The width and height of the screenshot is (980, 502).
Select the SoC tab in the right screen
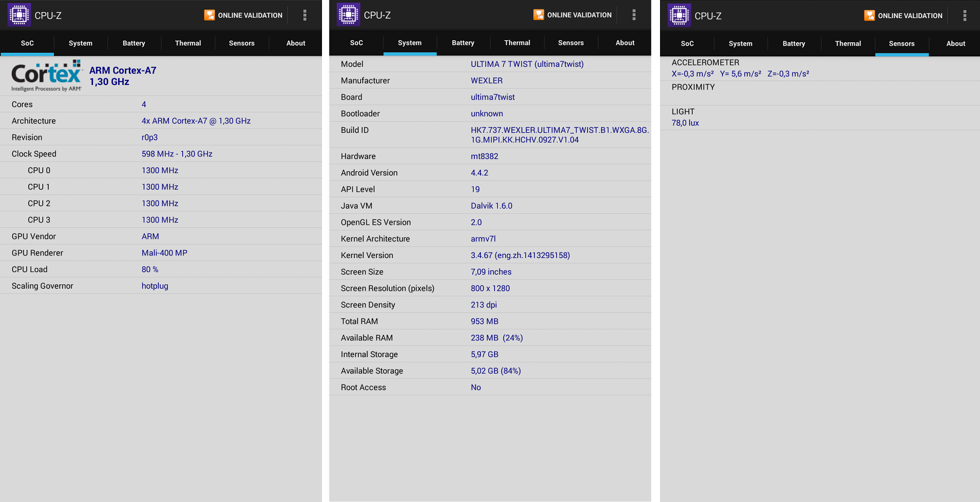(687, 44)
